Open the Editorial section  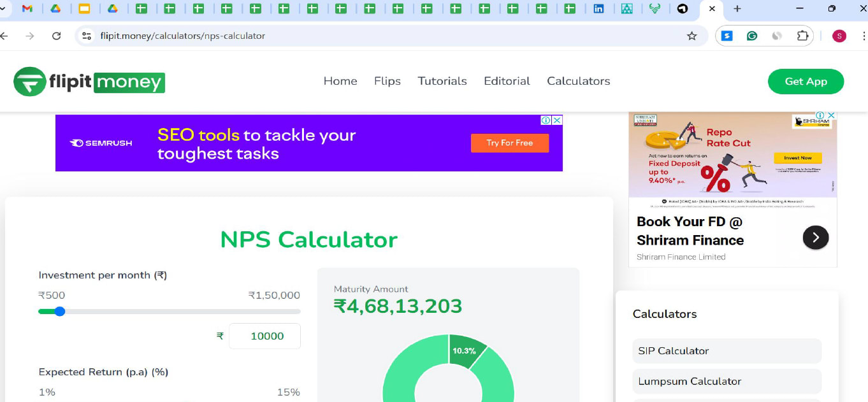coord(507,81)
